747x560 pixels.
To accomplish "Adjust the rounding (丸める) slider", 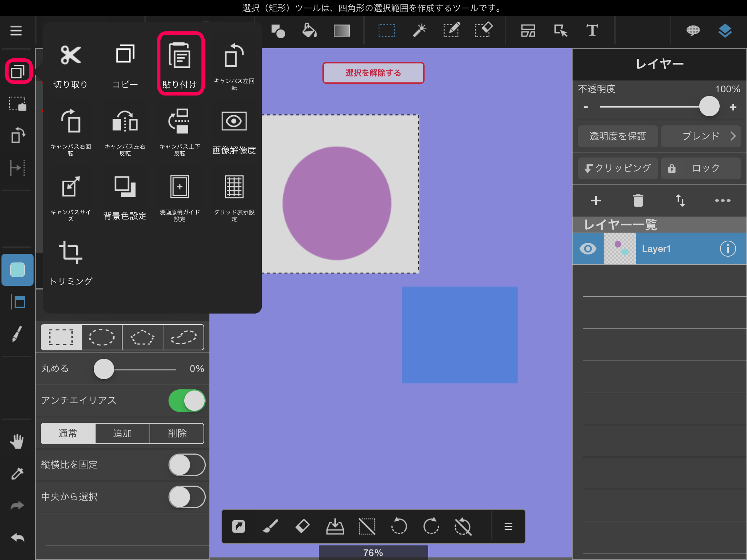I will [x=104, y=369].
